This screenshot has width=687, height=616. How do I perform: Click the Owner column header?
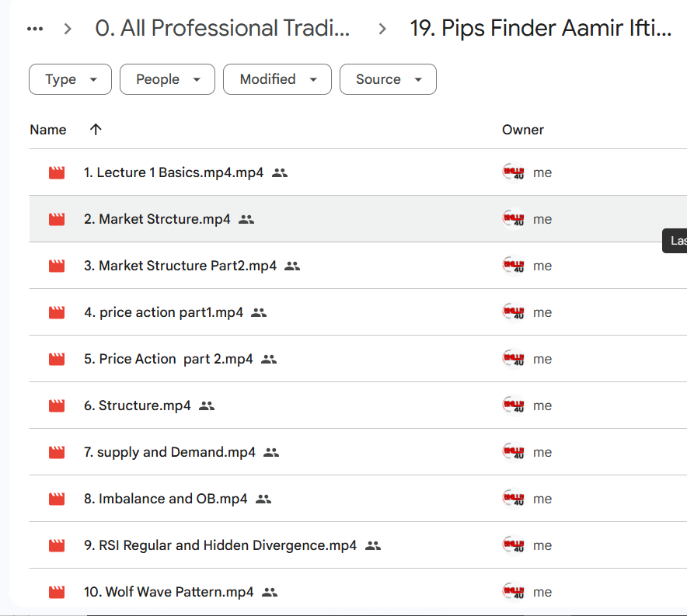pos(523,130)
